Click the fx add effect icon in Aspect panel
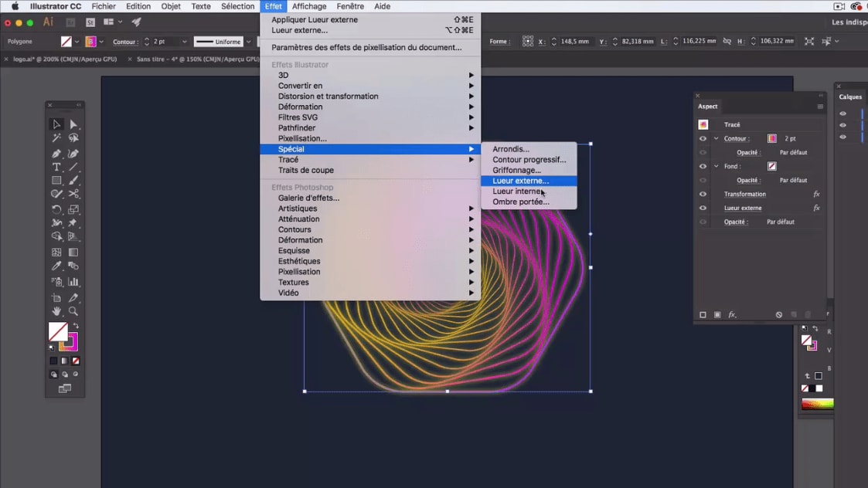The height and width of the screenshot is (488, 868). (732, 315)
